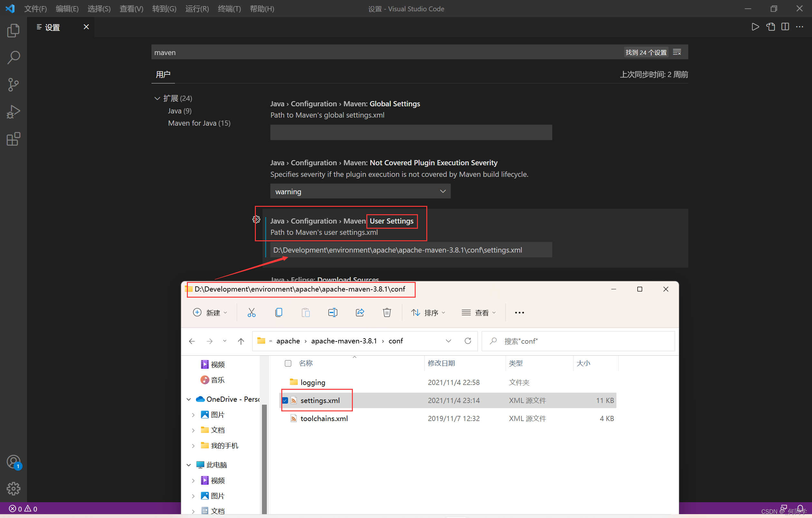Viewport: 812px width, 518px height.
Task: Open the Search view in activity bar
Action: click(13, 58)
